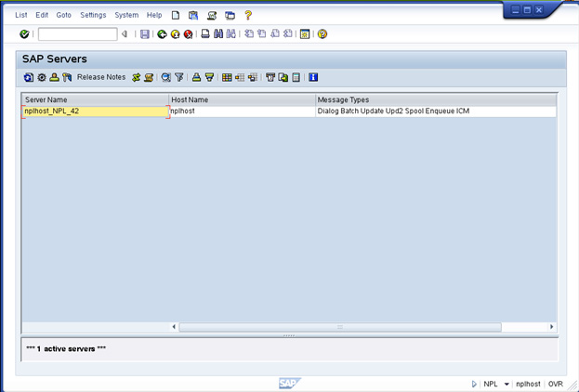Screen dimensions: 579x392
Task: Expand the command field history arrow
Action: click(x=124, y=34)
